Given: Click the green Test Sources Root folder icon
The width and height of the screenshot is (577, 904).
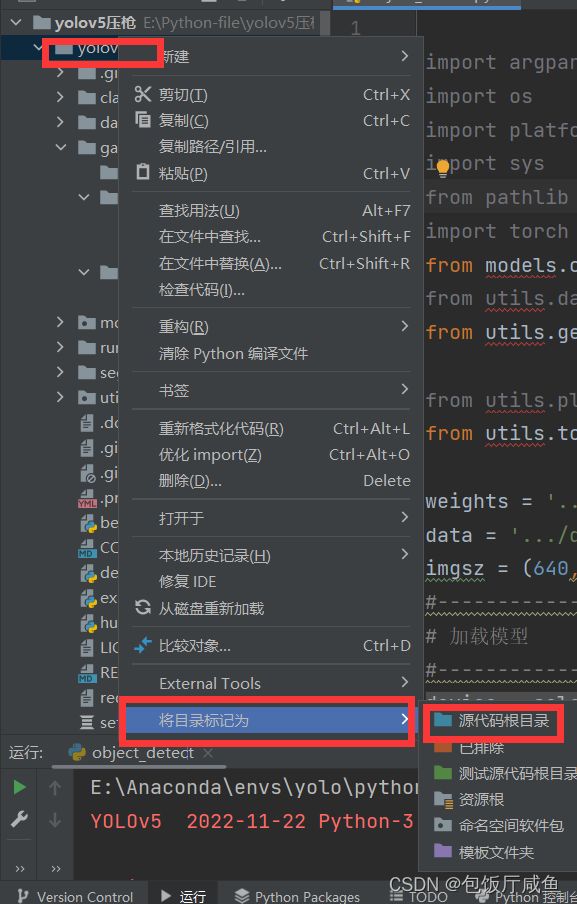Looking at the screenshot, I should coord(443,773).
